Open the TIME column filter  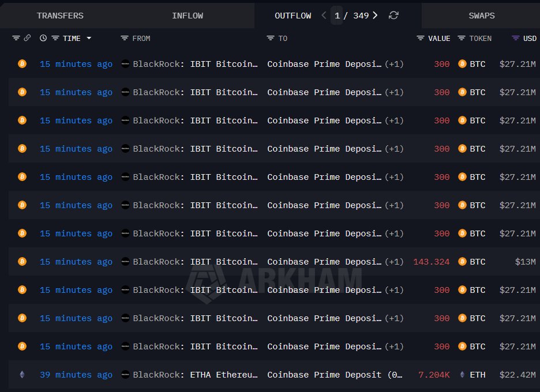[x=55, y=38]
